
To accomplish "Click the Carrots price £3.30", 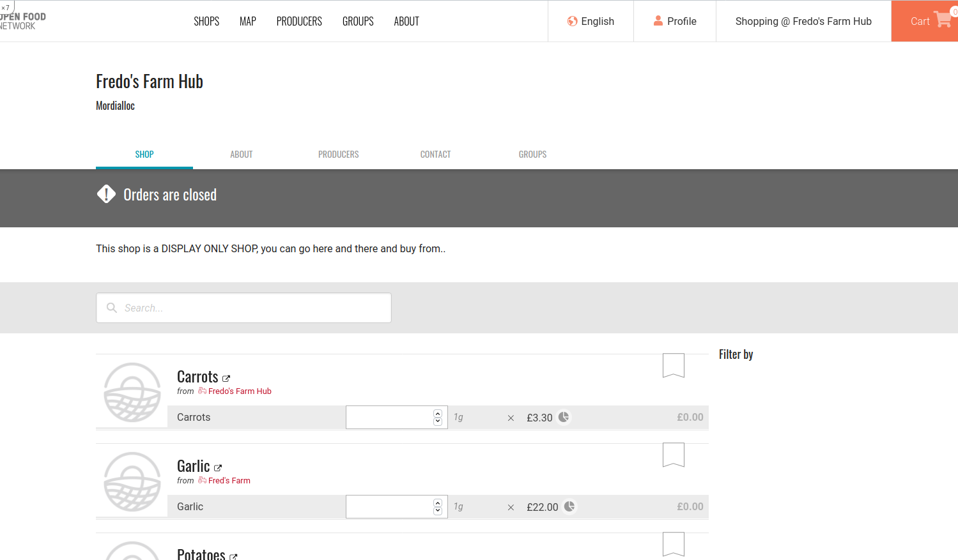I will click(539, 418).
